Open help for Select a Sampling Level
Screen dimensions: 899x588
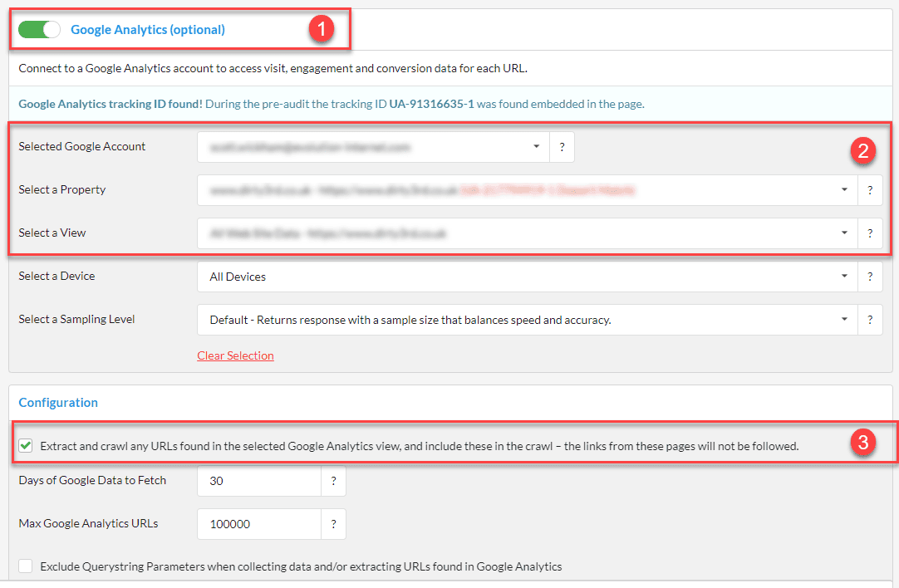click(870, 320)
